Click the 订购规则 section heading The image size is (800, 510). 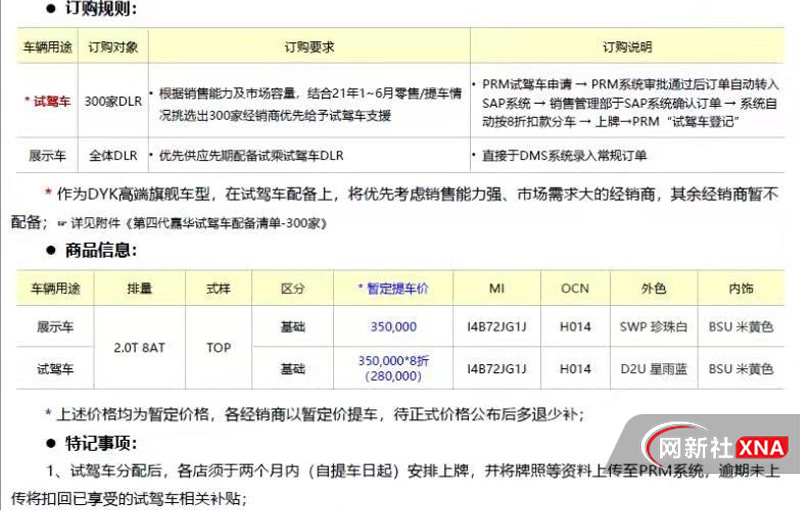(x=100, y=8)
